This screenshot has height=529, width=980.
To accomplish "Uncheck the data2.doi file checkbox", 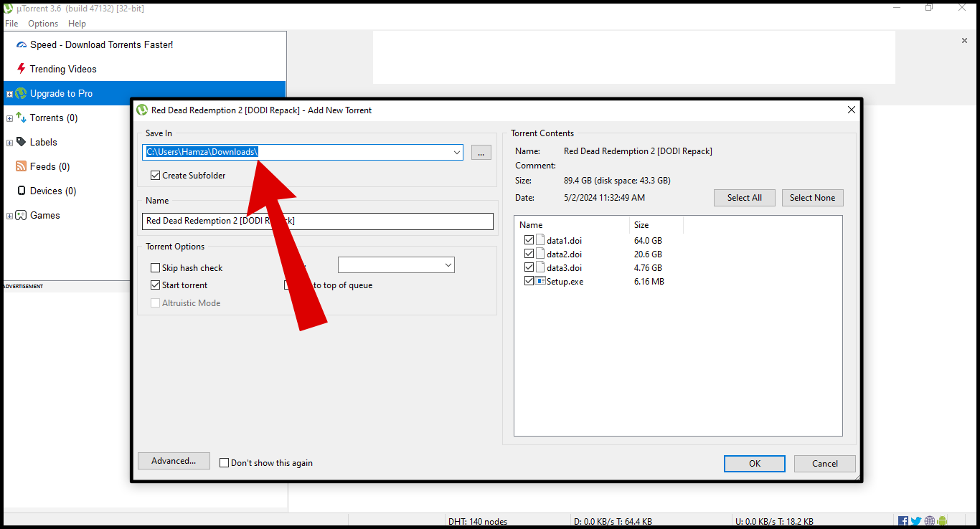I will coord(529,254).
